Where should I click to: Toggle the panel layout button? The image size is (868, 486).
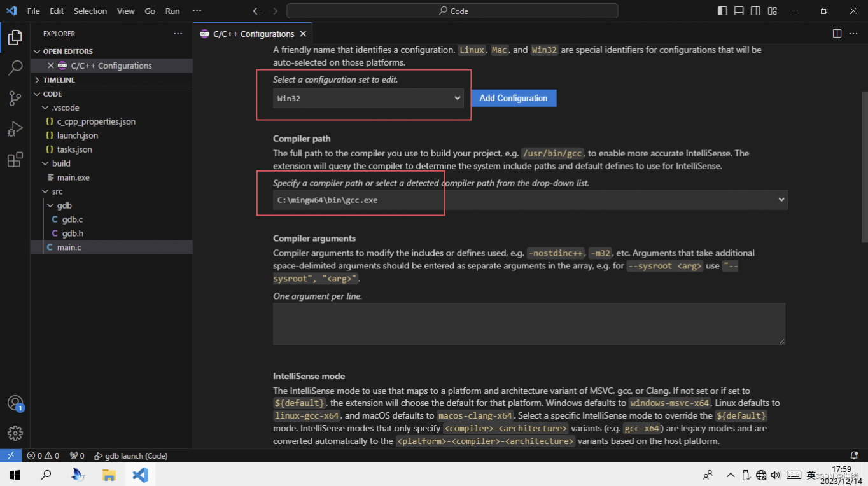(x=739, y=11)
